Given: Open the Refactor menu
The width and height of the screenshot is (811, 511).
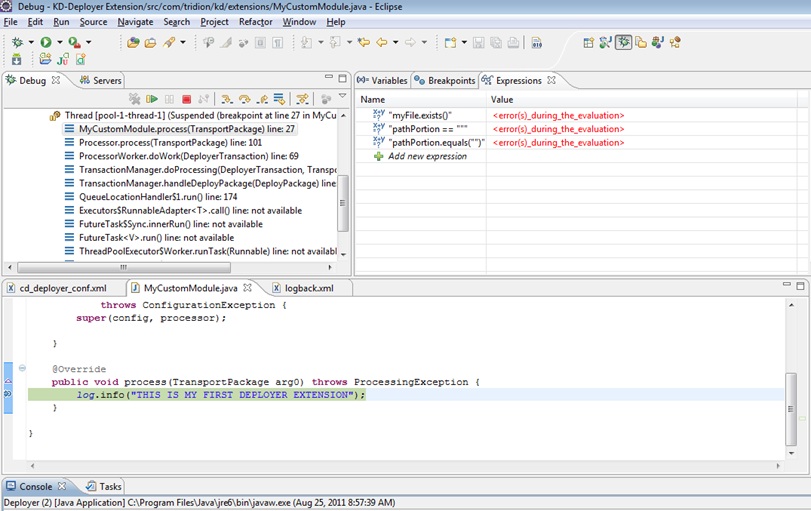Looking at the screenshot, I should pos(255,22).
